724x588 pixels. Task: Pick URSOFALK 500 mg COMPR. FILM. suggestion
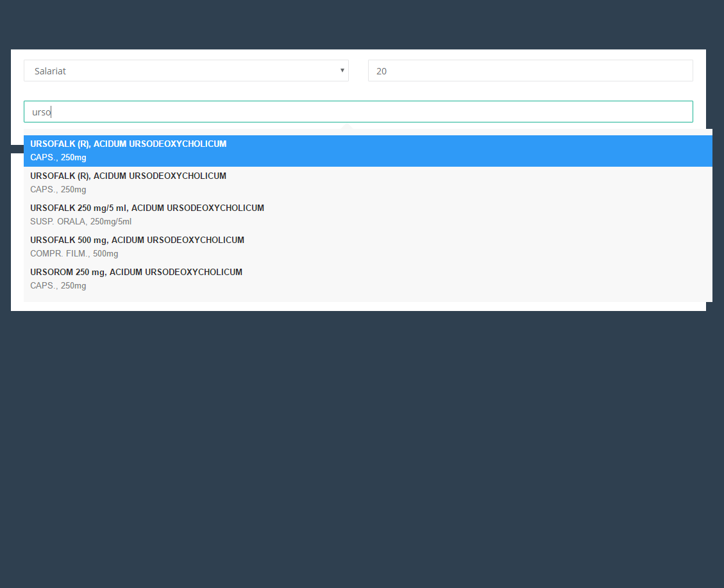(x=368, y=247)
